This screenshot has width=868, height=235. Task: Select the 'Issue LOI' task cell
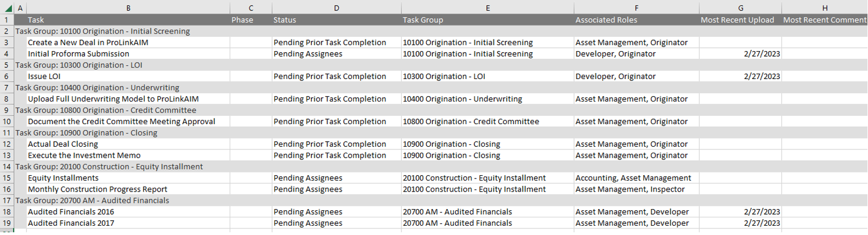tap(128, 76)
